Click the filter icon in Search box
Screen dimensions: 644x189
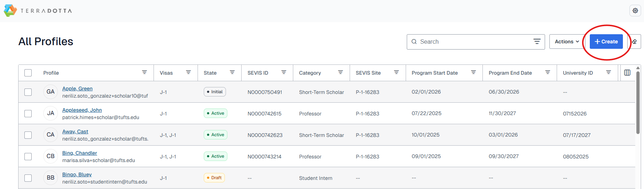pos(537,42)
